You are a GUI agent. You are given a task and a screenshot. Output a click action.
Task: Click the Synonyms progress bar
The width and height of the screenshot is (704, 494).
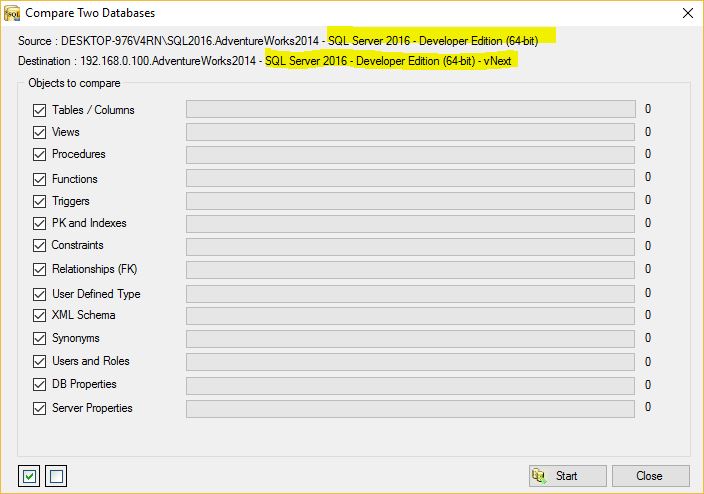tap(410, 339)
